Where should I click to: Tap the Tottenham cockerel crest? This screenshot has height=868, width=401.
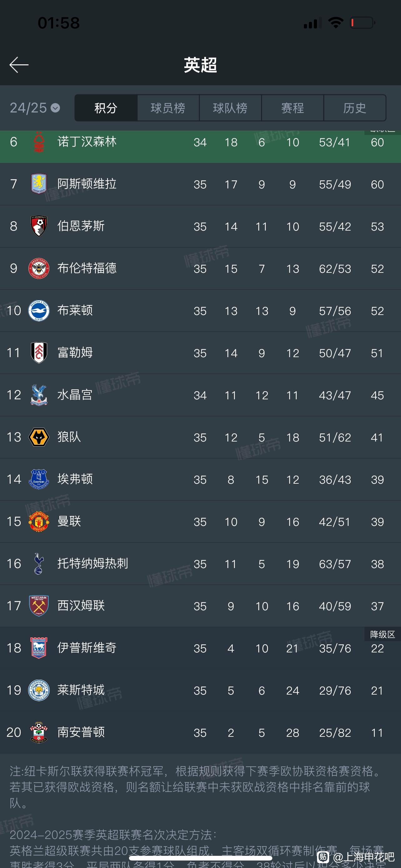tap(39, 563)
